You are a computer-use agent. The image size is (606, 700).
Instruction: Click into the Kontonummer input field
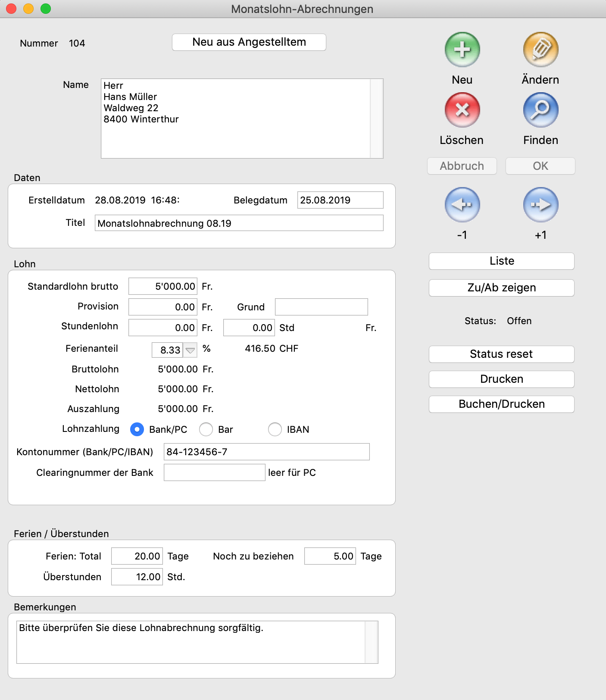click(x=266, y=452)
